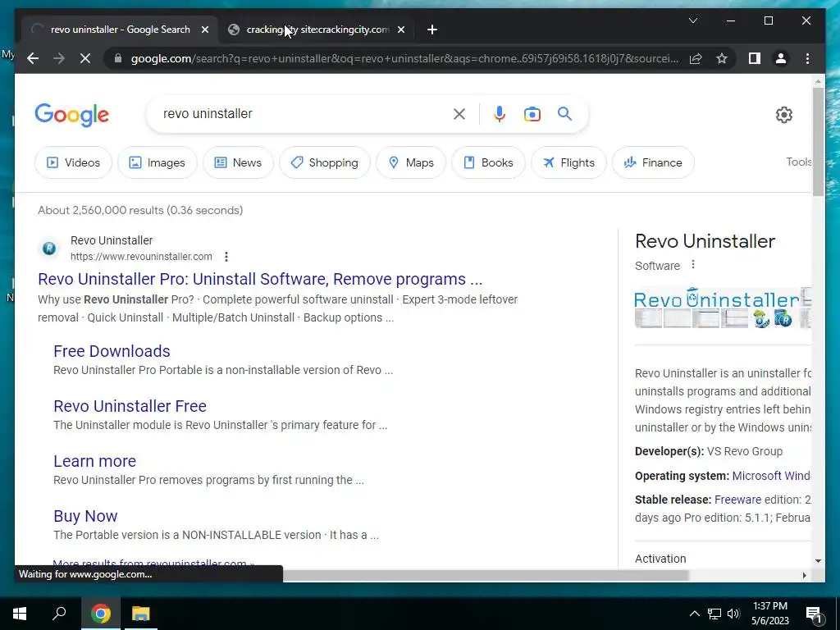Viewport: 840px width, 630px height.
Task: Close the revo uninstaller Google Search tab
Action: (x=204, y=30)
